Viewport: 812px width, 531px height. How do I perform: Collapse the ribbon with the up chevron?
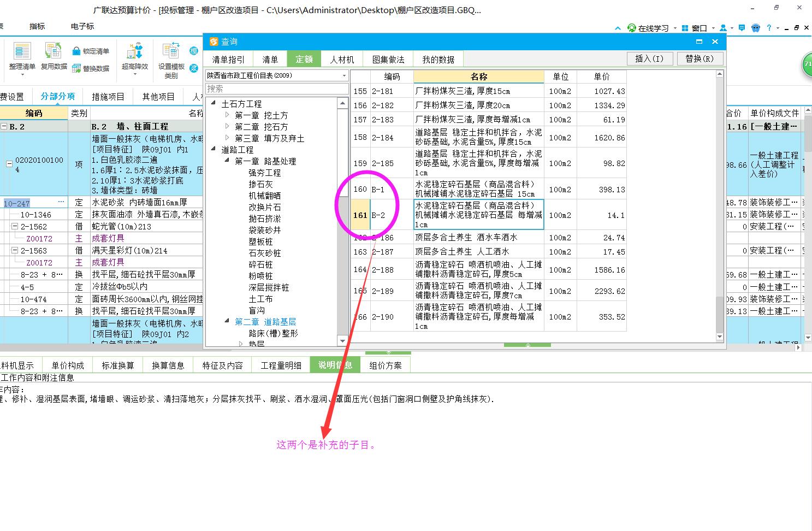pyautogui.click(x=618, y=28)
